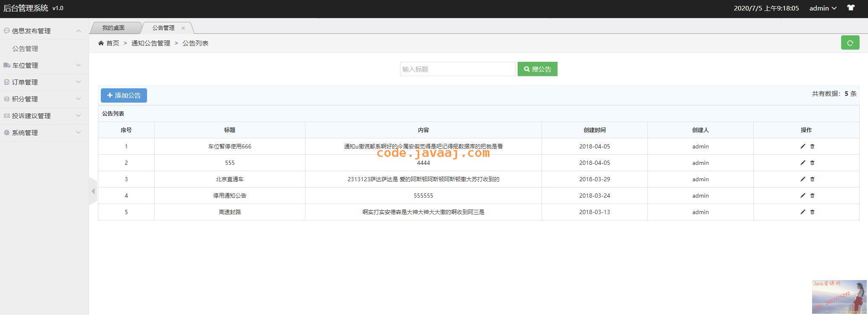Switch to the 我的桌面 tab
The image size is (868, 315).
click(x=113, y=28)
